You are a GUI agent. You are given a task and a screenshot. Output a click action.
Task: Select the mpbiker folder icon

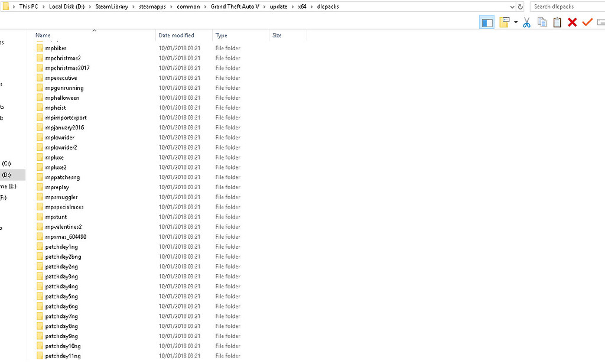point(40,48)
